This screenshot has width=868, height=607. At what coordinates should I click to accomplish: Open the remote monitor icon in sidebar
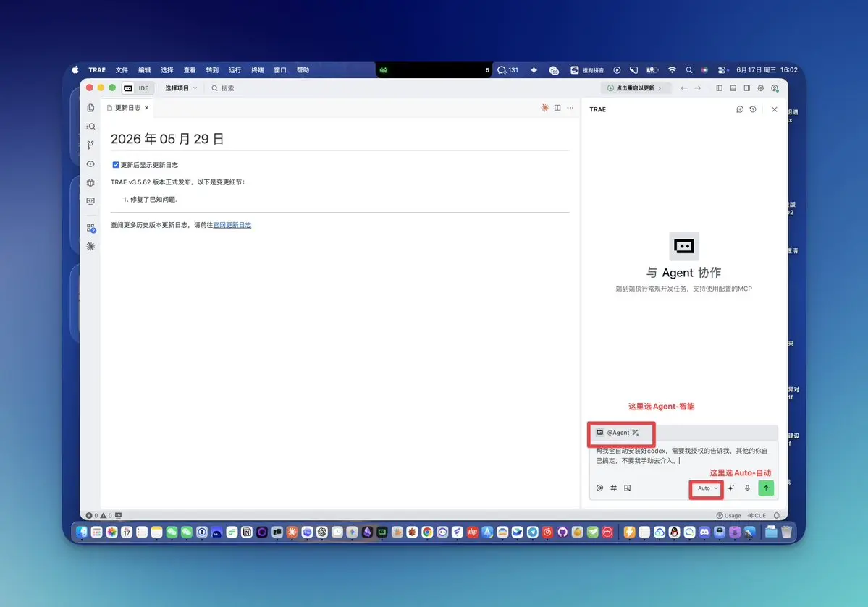point(90,201)
